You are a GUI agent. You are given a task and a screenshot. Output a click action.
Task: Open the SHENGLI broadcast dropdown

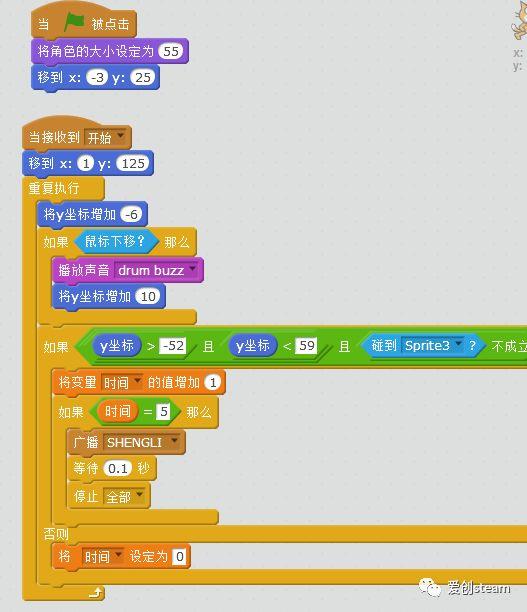click(x=174, y=441)
